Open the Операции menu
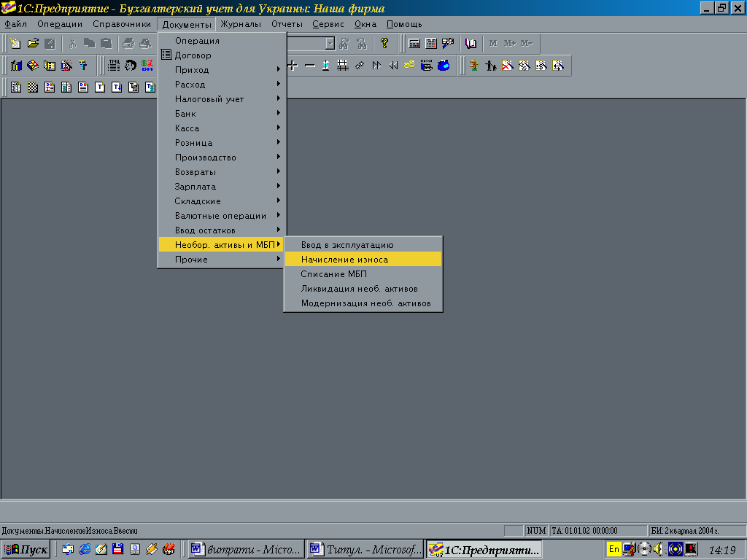 60,24
